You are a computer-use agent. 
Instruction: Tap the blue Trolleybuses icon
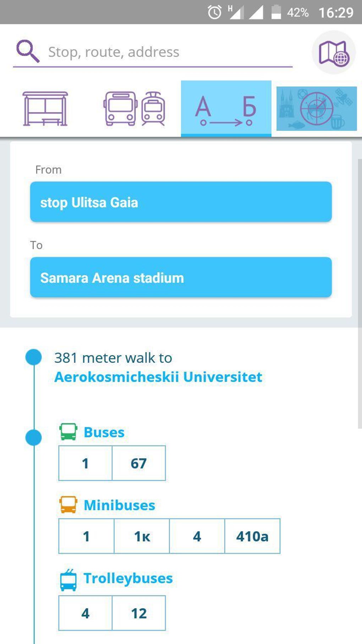coord(68,580)
